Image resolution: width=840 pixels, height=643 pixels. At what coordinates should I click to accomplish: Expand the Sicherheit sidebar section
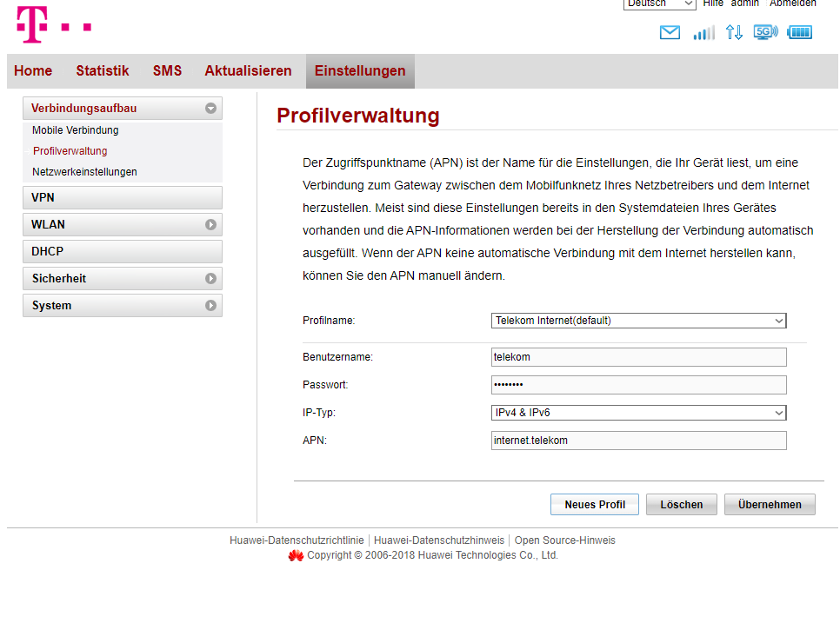coord(210,279)
